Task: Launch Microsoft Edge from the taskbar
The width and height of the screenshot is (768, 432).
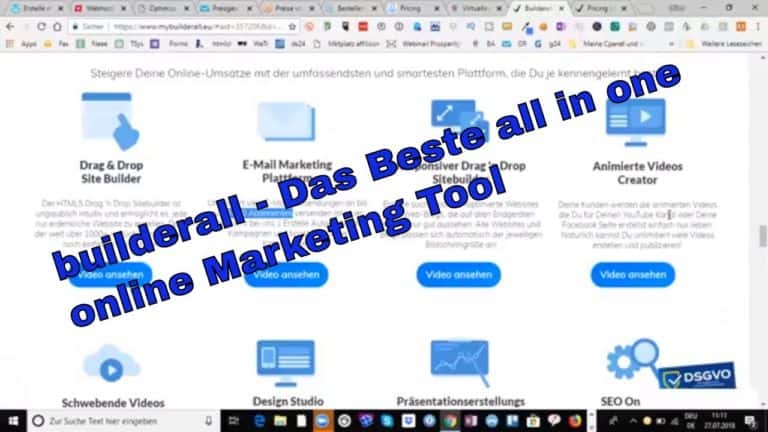Action: [x=259, y=421]
